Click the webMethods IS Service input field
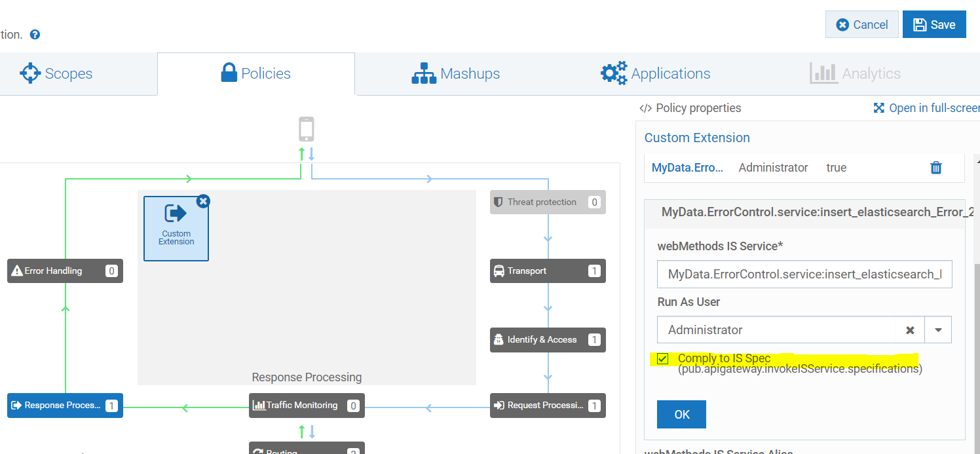The width and height of the screenshot is (980, 454). [x=804, y=274]
